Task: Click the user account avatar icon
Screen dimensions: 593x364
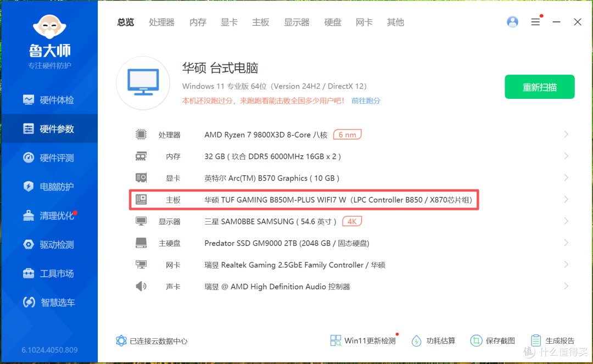Action: click(x=512, y=22)
